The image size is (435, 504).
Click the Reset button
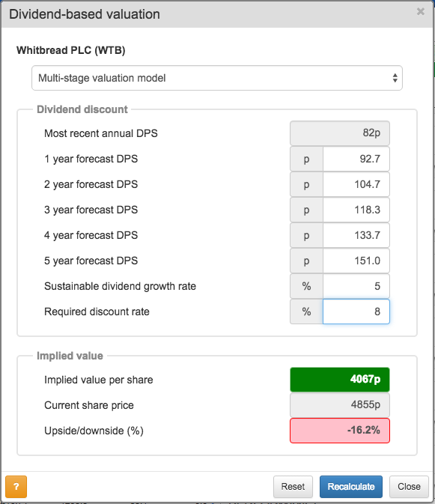coord(293,487)
